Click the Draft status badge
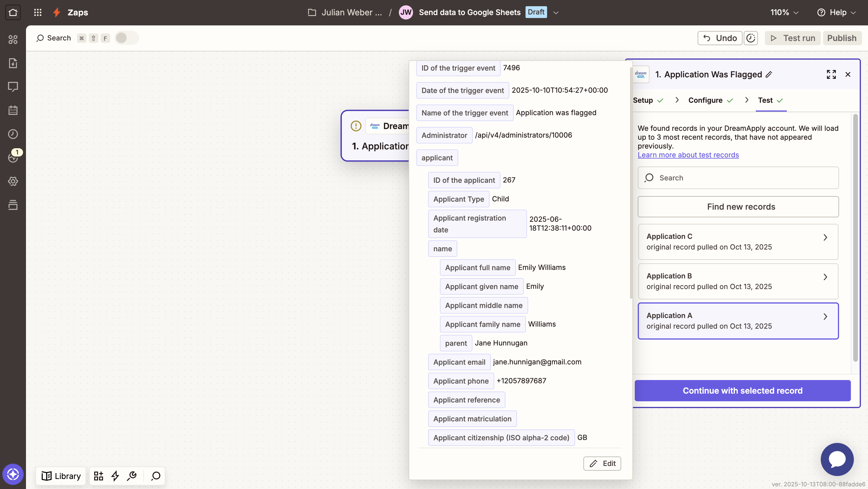Image resolution: width=868 pixels, height=489 pixels. [x=536, y=12]
